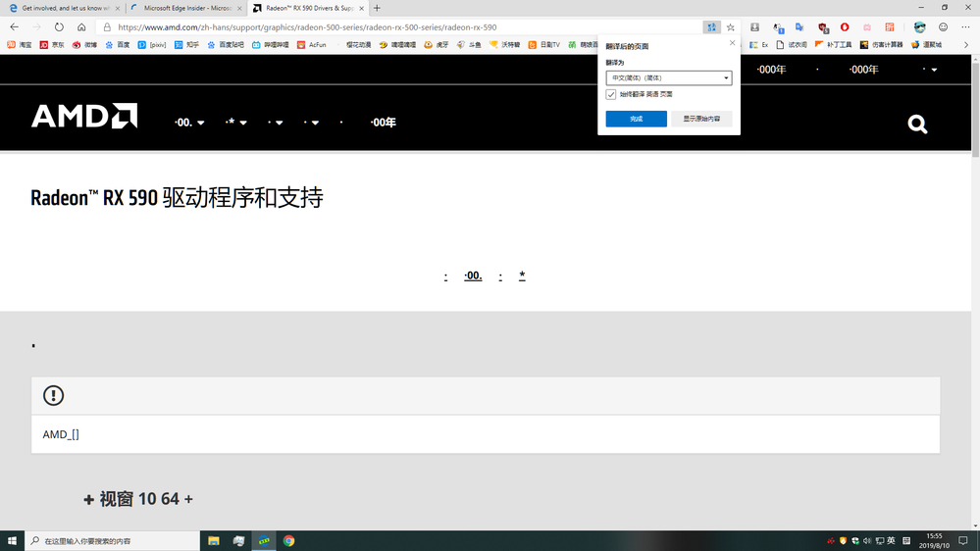Click the red Opera-style extension icon

pos(845,26)
